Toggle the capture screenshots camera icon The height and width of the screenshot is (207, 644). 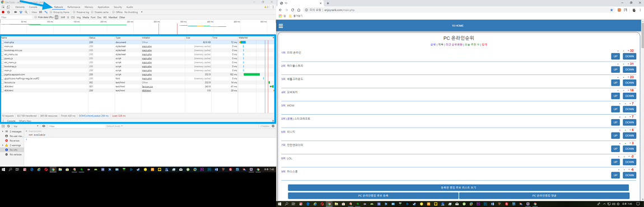coord(16,12)
